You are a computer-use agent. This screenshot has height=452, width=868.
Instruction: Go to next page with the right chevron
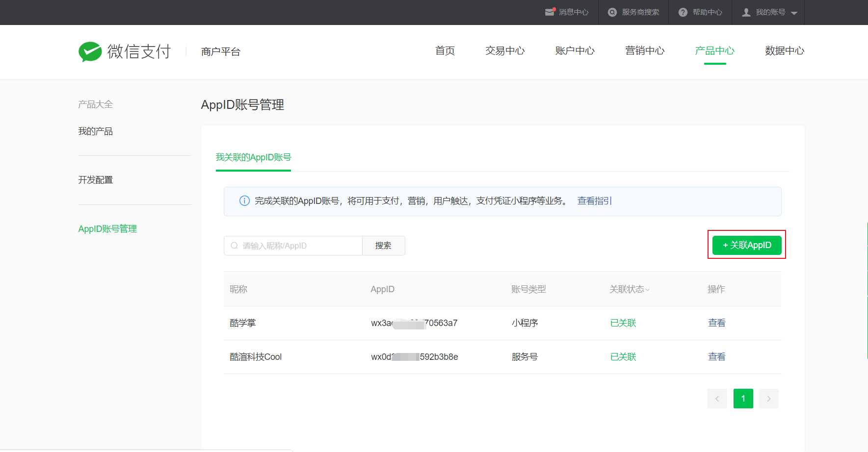768,399
